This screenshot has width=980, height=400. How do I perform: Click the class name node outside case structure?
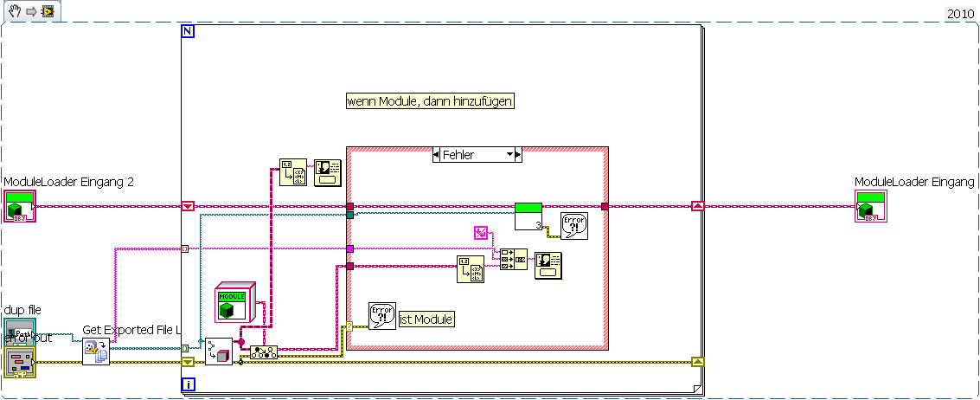click(292, 172)
